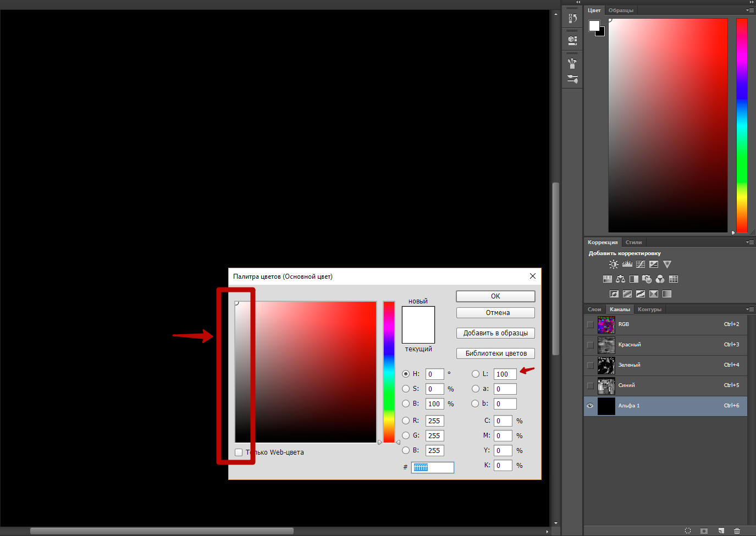Screen dimensions: 756x536
Task: Hide the Альфа 1 channel visibility eye
Action: tap(589, 406)
